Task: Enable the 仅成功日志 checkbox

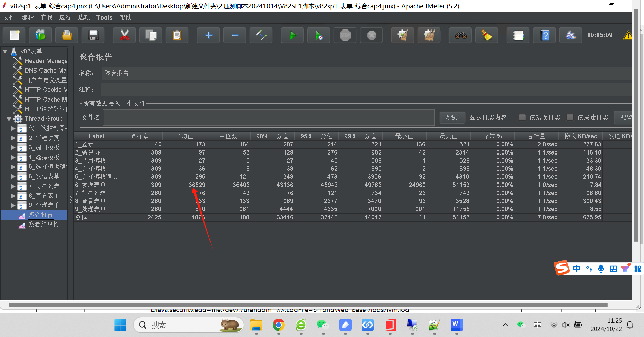Action: [x=570, y=117]
